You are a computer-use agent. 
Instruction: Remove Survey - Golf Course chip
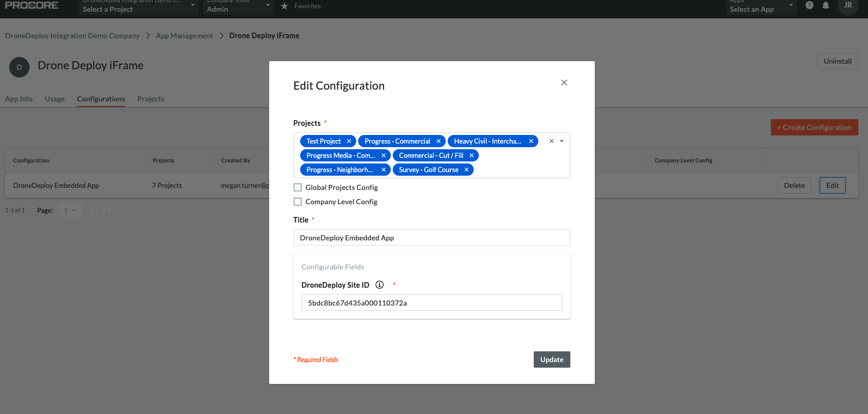[467, 170]
